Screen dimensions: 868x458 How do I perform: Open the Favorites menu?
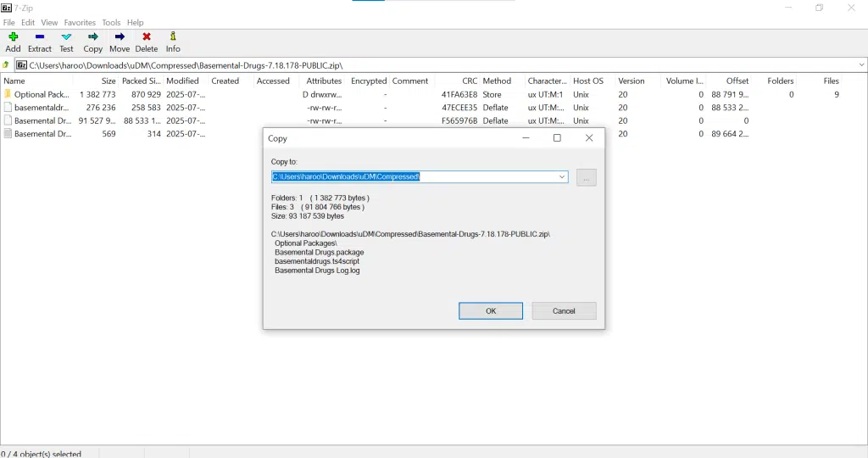pos(80,22)
